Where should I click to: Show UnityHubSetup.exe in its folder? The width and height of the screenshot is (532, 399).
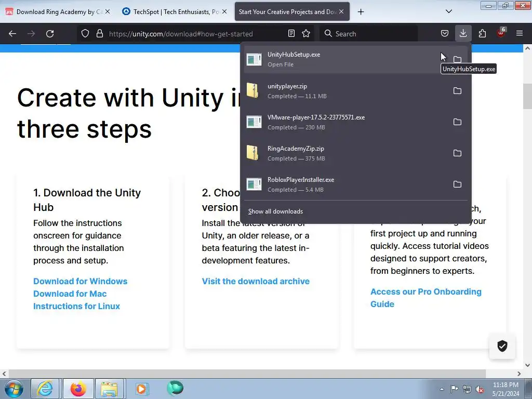pyautogui.click(x=457, y=59)
